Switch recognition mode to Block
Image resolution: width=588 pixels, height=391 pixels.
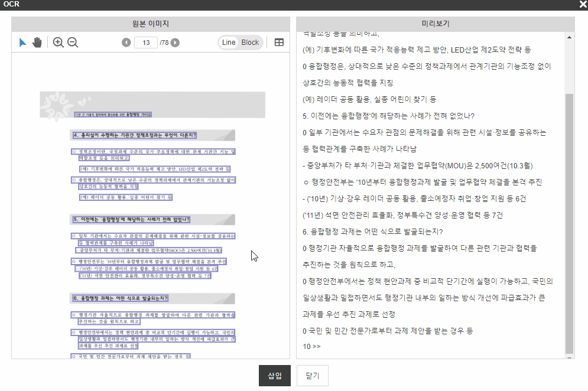click(x=250, y=43)
